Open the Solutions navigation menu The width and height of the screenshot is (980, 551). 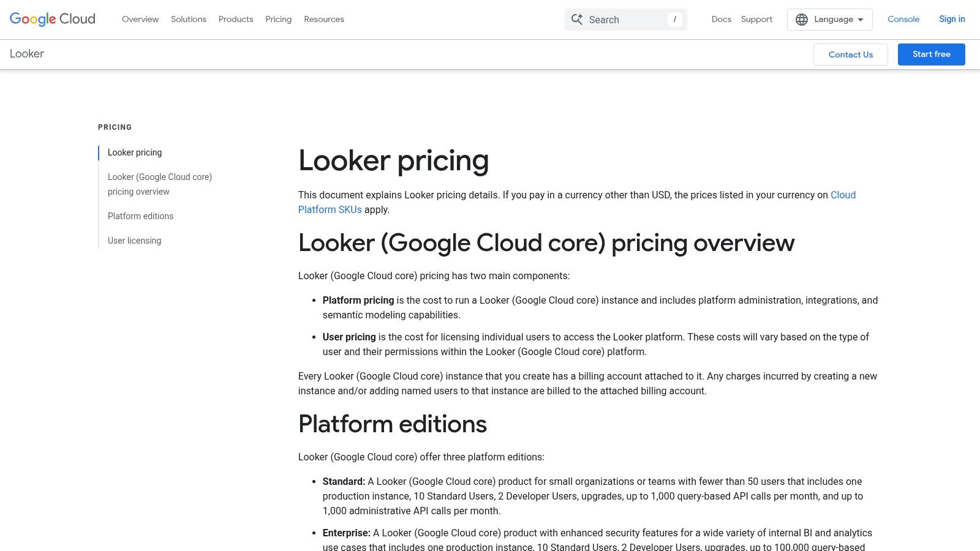(x=188, y=19)
